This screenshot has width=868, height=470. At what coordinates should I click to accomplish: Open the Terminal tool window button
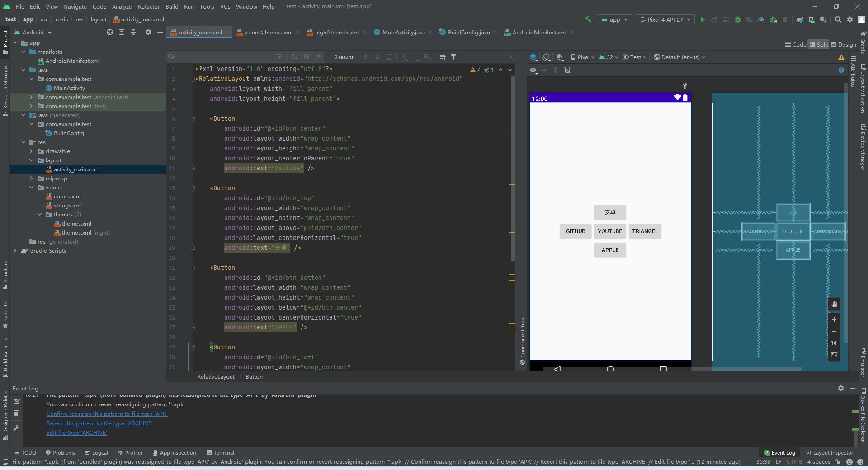[220, 452]
